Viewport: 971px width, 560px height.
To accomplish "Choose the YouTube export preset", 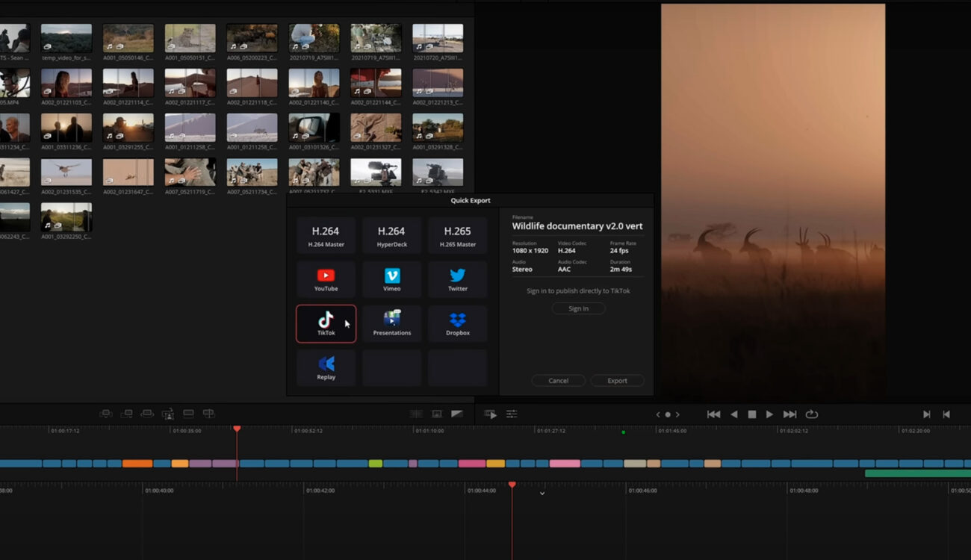I will tap(326, 280).
